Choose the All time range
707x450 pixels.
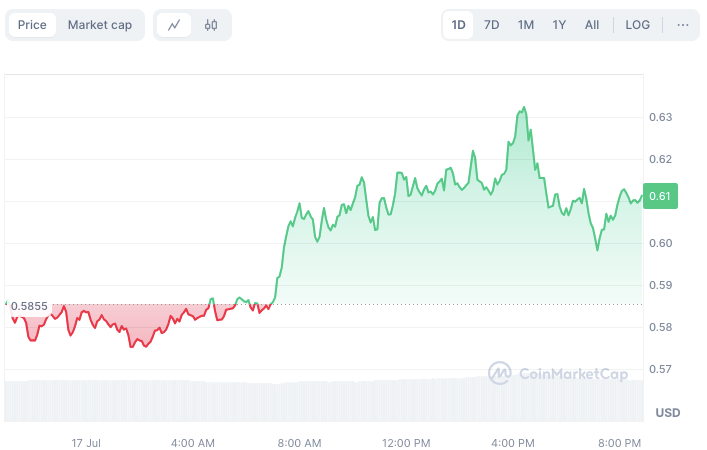pos(592,25)
